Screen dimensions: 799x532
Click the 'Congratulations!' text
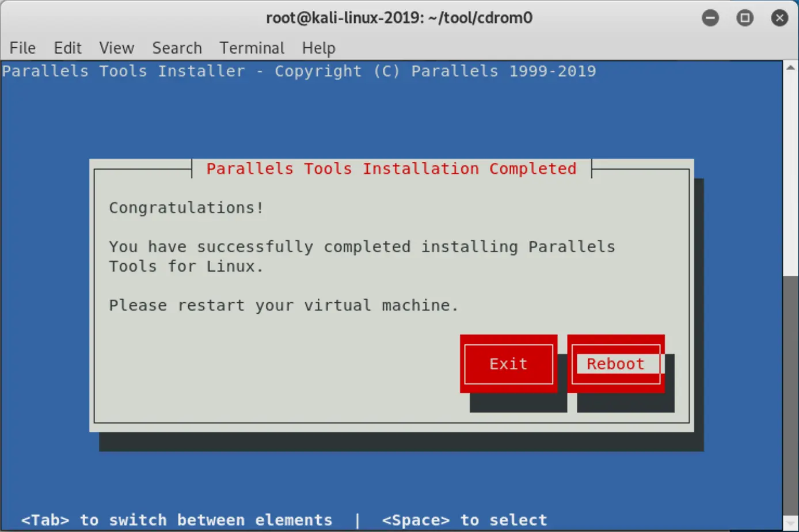186,208
